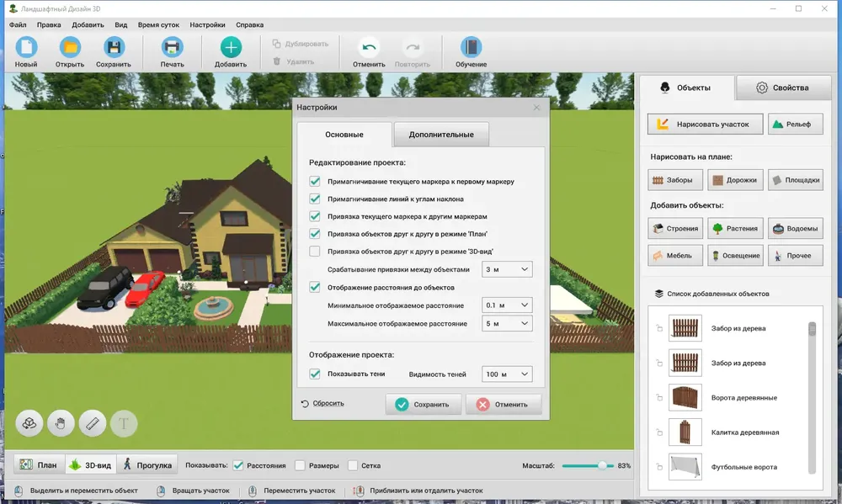Viewport: 842px width, 504px height.
Task: Enable object snapping in '3D-вид' mode checkbox
Action: click(315, 252)
